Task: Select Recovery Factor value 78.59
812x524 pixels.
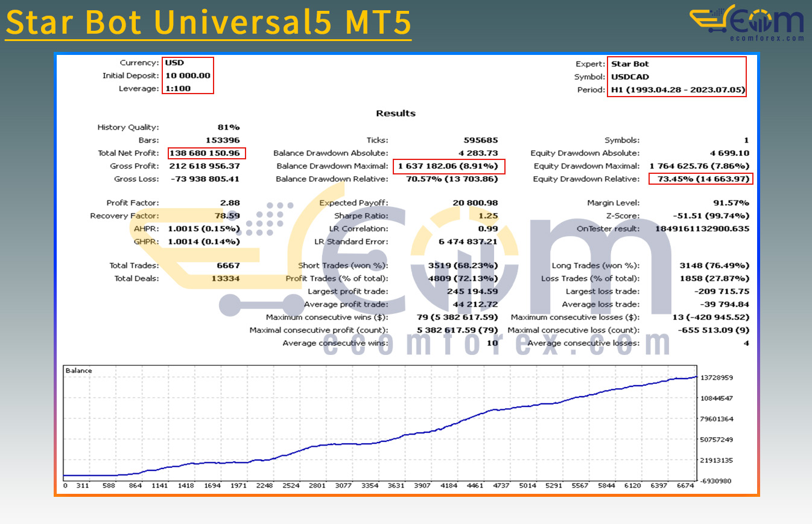Action: pyautogui.click(x=228, y=216)
